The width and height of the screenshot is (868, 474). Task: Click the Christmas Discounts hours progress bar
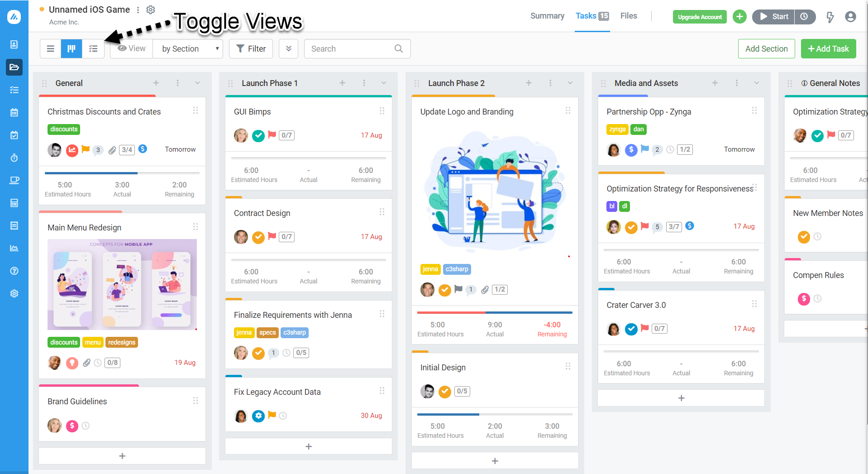[x=122, y=173]
